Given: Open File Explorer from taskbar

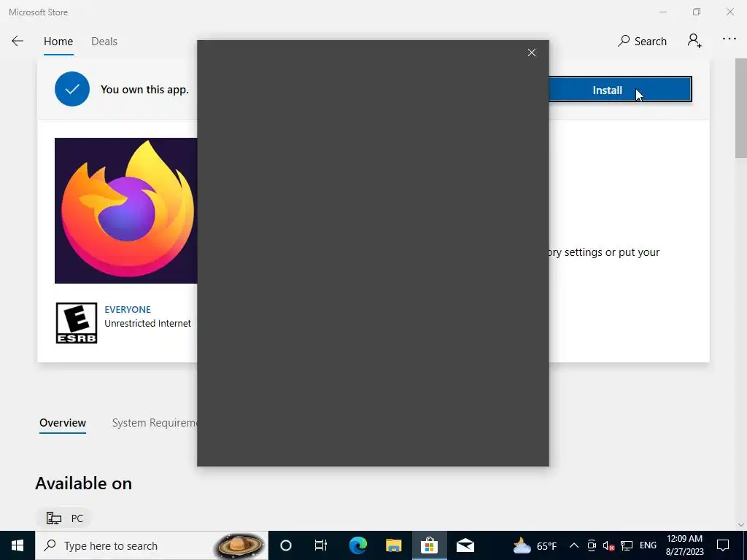Looking at the screenshot, I should pos(393,545).
